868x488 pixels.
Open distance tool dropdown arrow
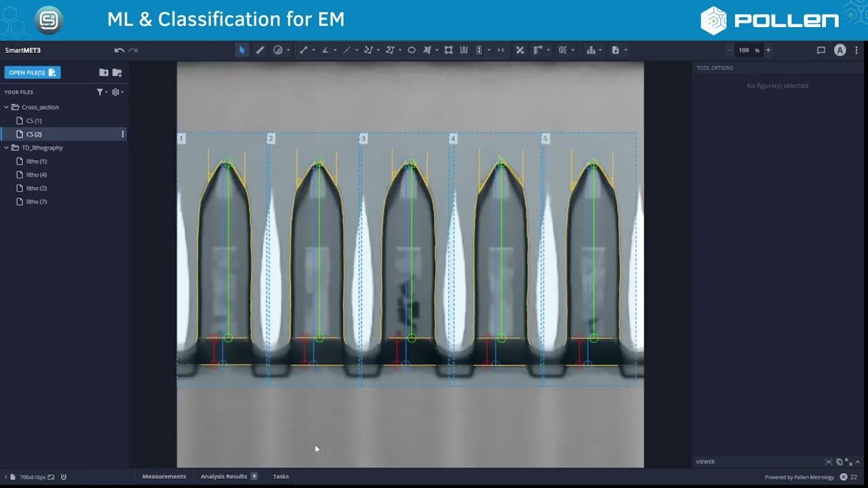[x=313, y=50]
